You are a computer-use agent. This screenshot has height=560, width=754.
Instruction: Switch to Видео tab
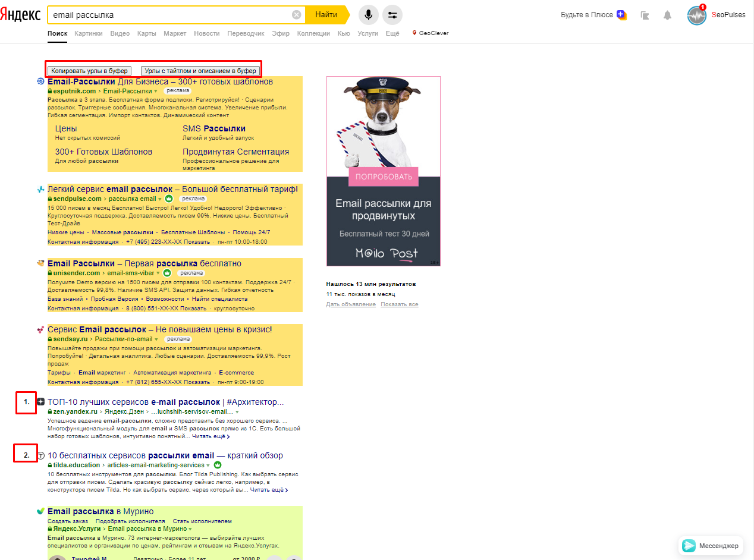[x=120, y=33]
